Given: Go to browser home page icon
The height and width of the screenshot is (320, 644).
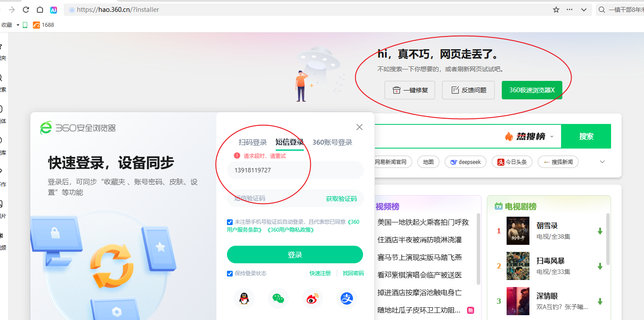Looking at the screenshot, I should point(40,10).
